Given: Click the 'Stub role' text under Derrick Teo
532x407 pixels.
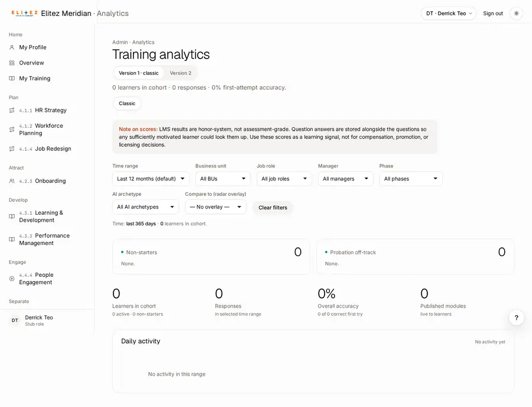Looking at the screenshot, I should tap(34, 324).
